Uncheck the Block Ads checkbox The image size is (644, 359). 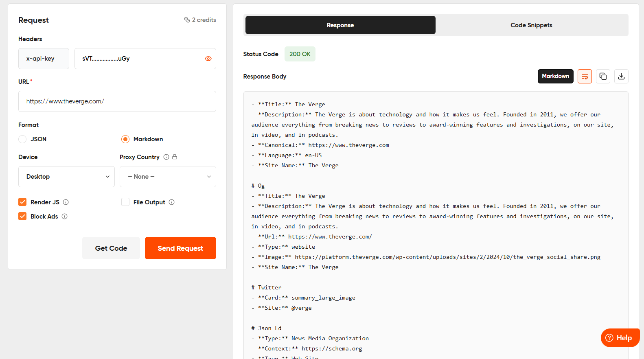tap(22, 216)
